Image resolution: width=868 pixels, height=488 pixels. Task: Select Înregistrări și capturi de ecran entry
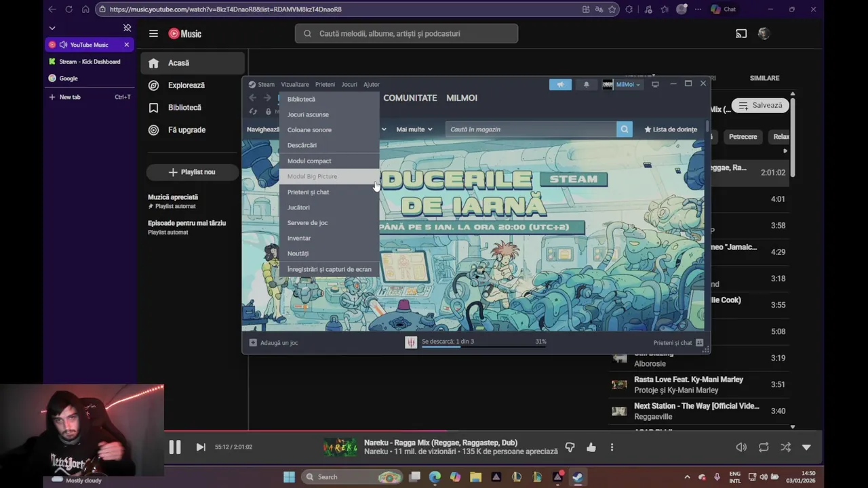[x=329, y=270]
